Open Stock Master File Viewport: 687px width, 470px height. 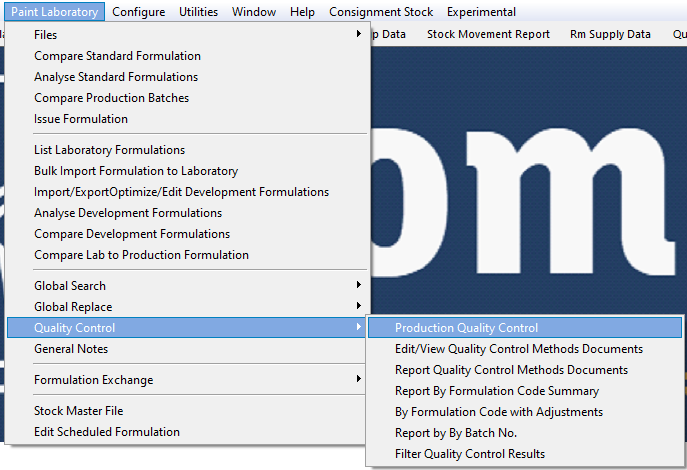[x=79, y=411]
